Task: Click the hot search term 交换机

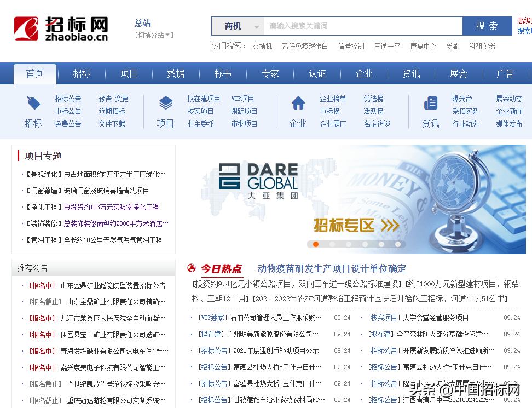Action: click(262, 46)
